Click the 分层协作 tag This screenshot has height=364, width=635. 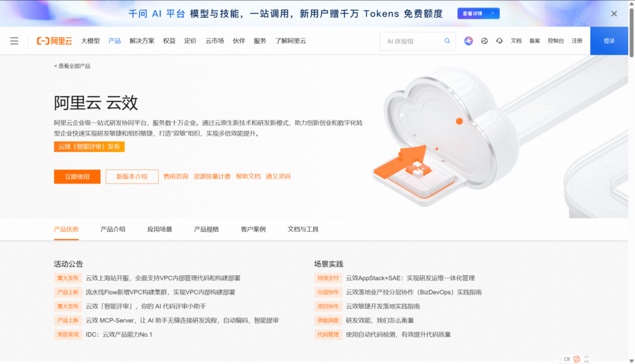[327, 292]
